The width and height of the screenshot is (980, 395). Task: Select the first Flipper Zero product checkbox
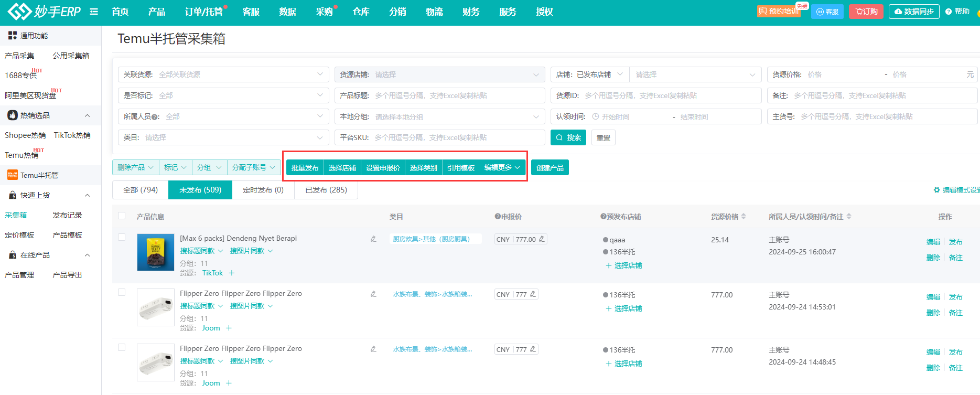(x=122, y=292)
